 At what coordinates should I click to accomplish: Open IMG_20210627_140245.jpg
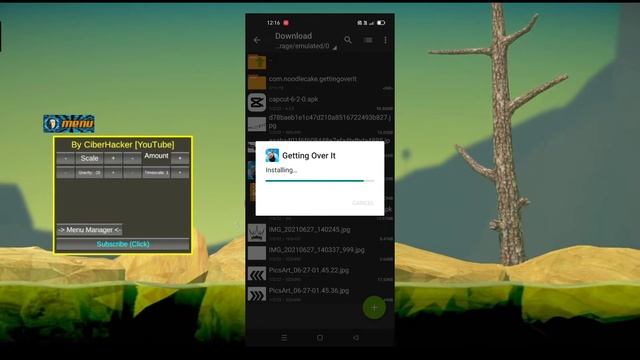point(320,233)
